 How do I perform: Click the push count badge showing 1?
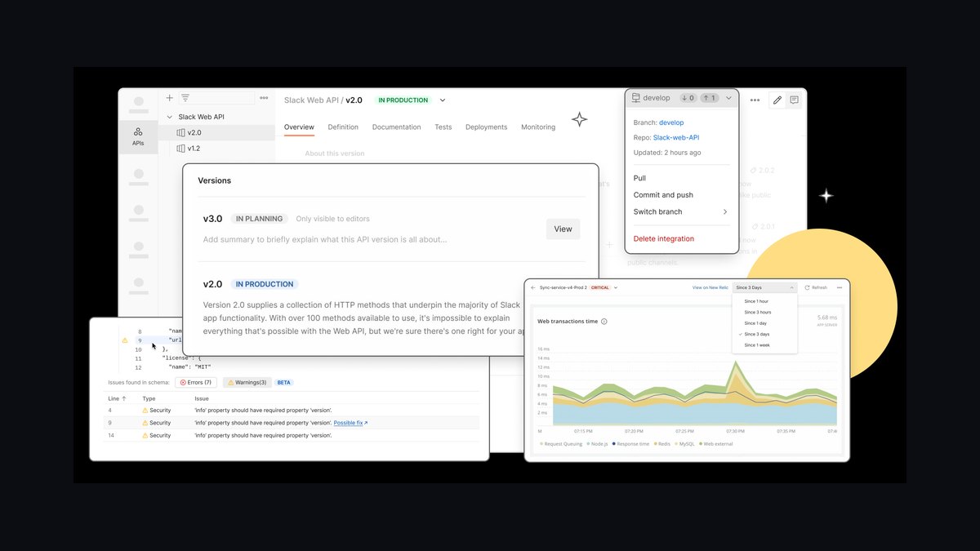[x=709, y=98]
